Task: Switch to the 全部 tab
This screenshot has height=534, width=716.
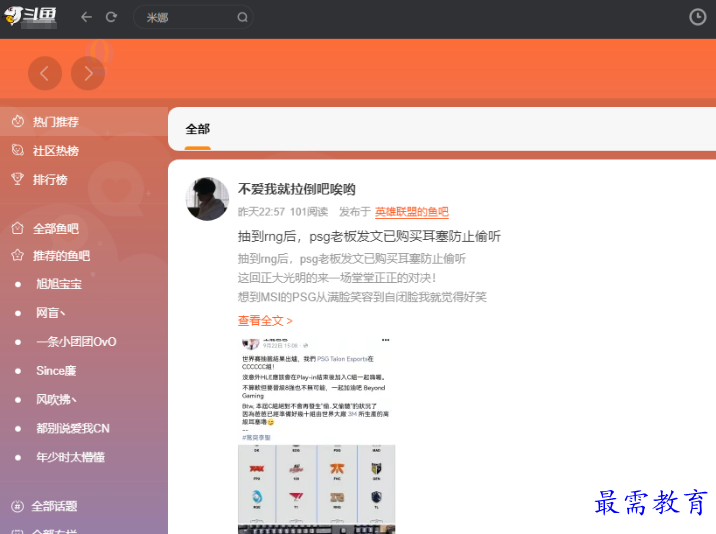Action: pos(198,129)
